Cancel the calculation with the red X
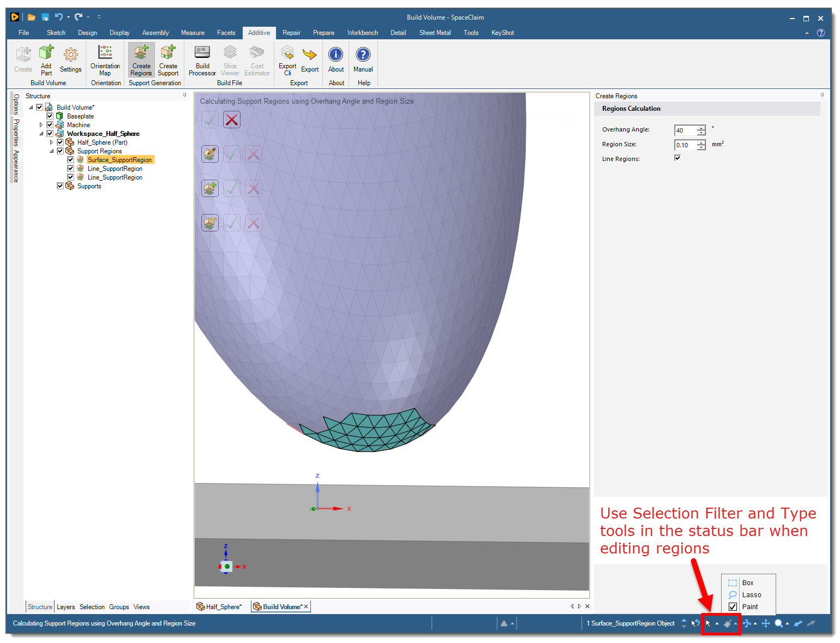 tap(232, 120)
